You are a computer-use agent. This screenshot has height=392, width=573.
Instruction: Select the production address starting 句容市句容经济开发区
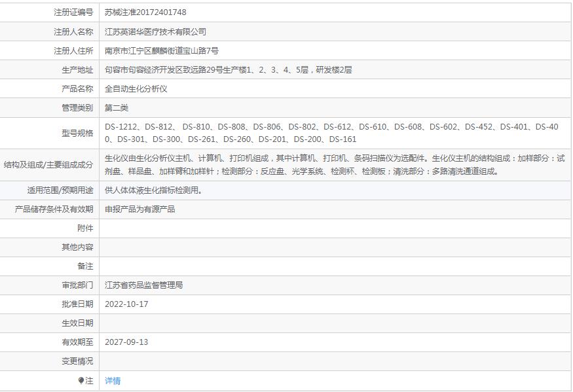tap(229, 70)
